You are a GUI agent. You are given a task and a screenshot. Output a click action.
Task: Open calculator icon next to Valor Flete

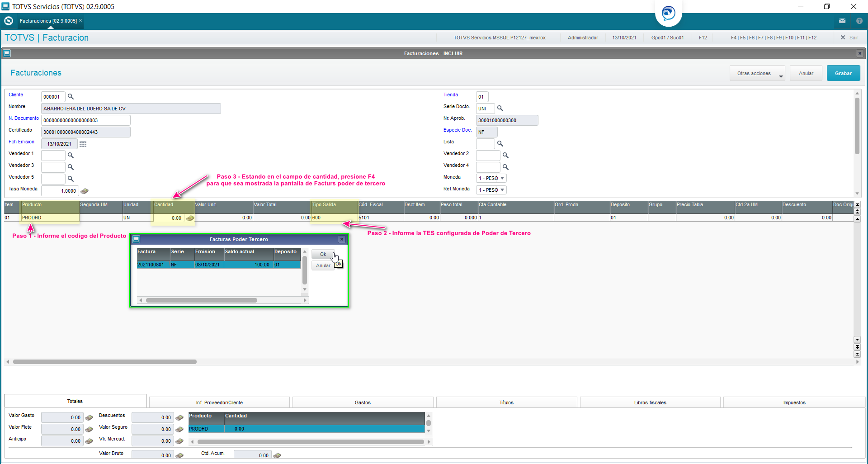coord(89,430)
